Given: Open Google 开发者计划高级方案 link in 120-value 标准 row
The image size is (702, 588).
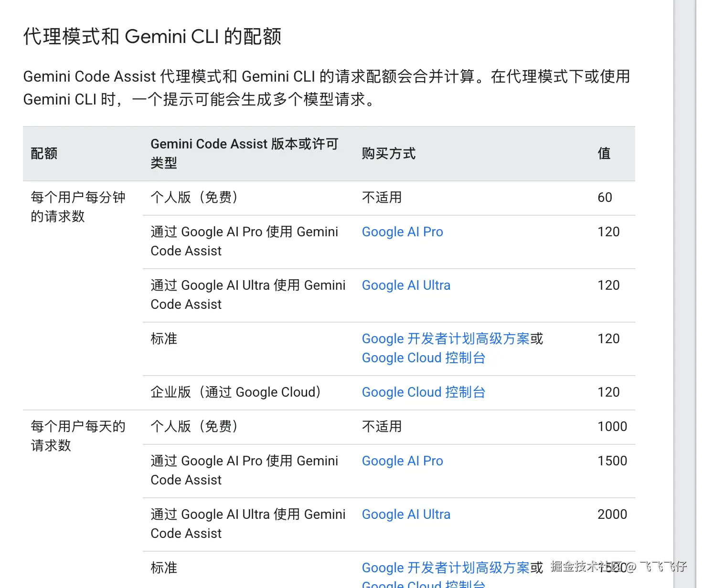Looking at the screenshot, I should (446, 339).
